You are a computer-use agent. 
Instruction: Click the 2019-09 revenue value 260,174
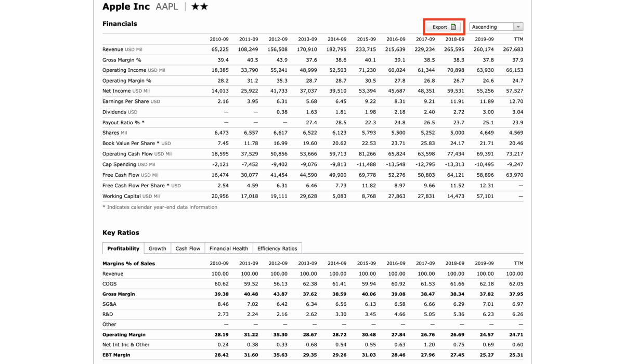[484, 49]
